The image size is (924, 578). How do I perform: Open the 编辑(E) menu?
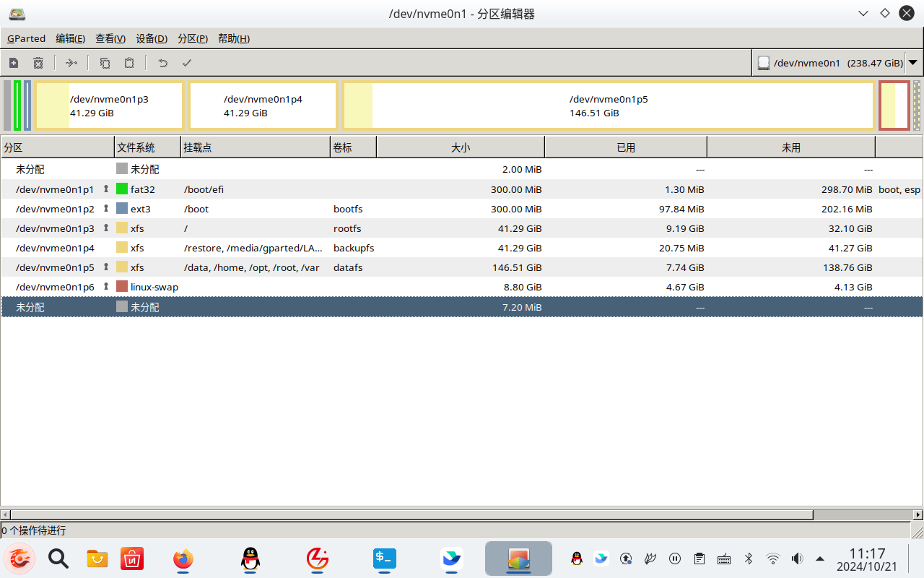click(x=71, y=38)
